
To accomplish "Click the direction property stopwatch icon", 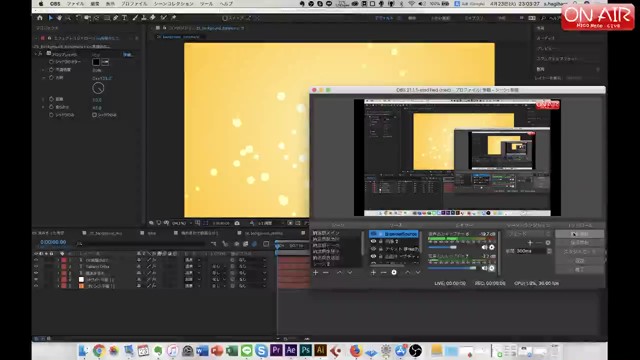I will [51, 78].
